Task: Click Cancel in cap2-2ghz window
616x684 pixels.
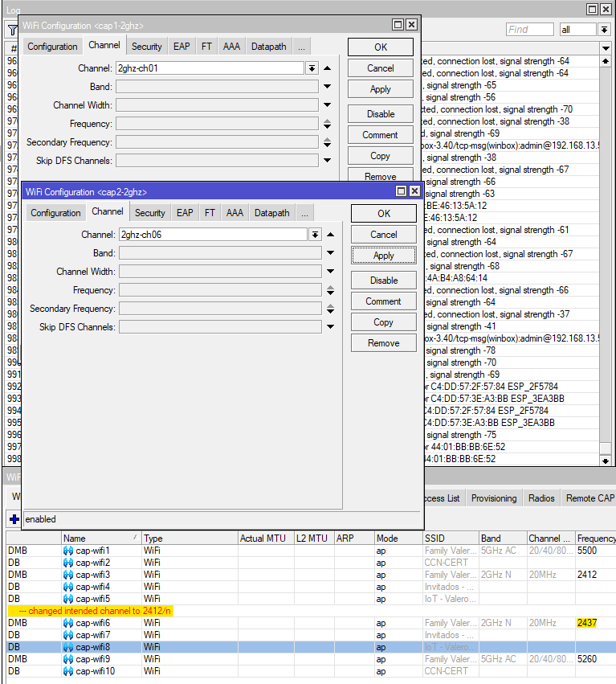Action: tap(384, 235)
